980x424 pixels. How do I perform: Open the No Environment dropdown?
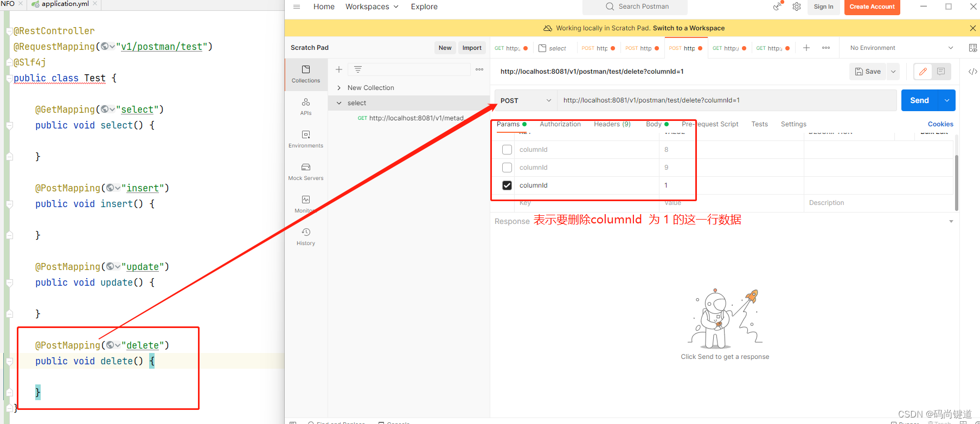[x=901, y=48]
